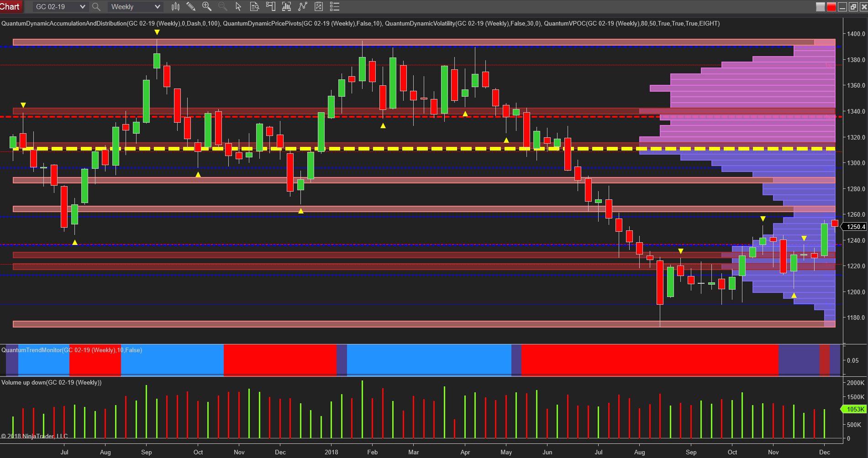Click the 1180.0 price axis label
868x458 pixels.
click(856, 317)
